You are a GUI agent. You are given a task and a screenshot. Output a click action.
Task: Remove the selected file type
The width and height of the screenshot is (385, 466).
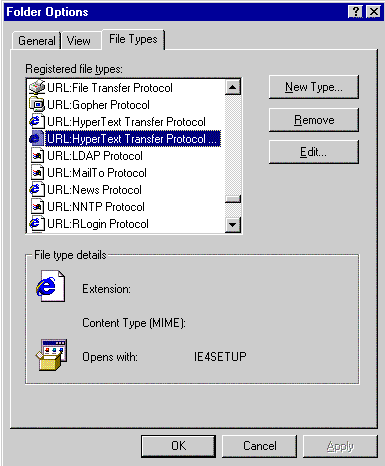[314, 120]
